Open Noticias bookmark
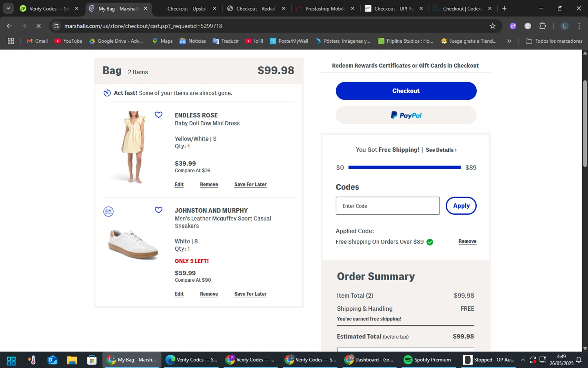This screenshot has height=368, width=588. click(x=192, y=41)
